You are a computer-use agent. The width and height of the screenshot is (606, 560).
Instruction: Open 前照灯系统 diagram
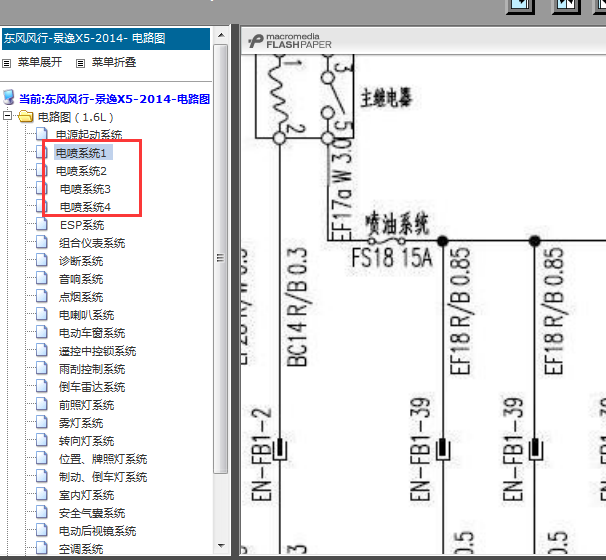click(87, 405)
